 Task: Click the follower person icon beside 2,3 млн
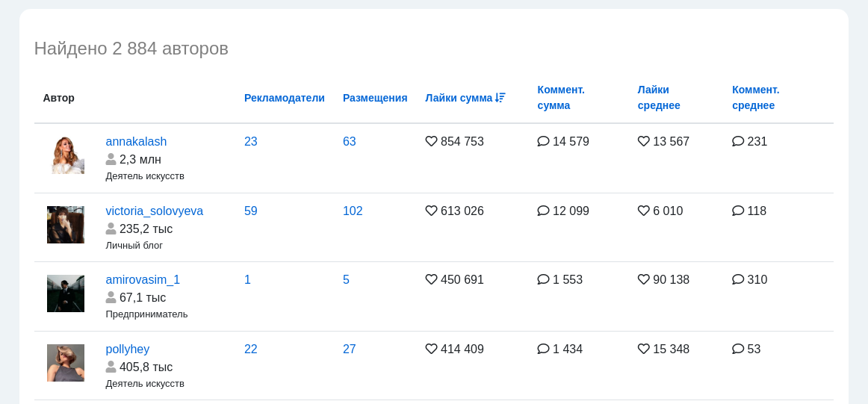click(x=111, y=159)
